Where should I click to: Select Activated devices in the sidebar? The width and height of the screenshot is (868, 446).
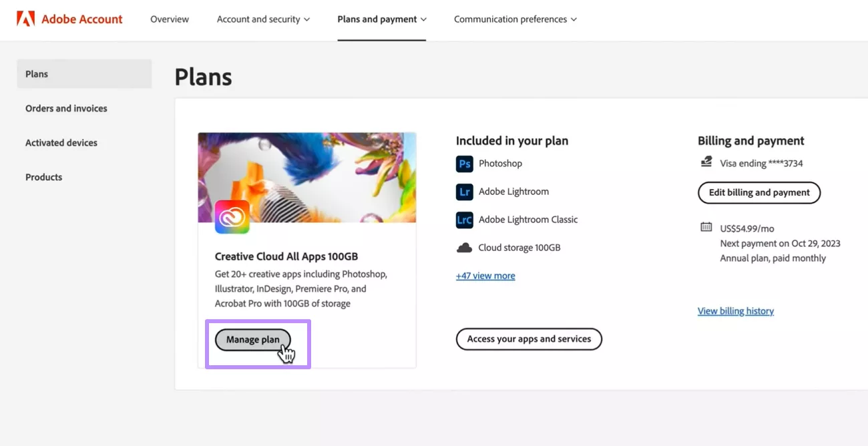pyautogui.click(x=61, y=142)
